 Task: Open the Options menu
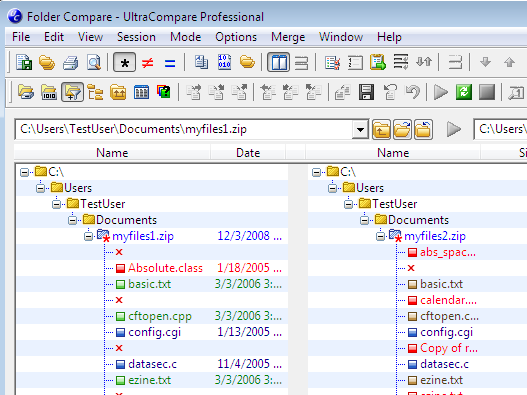(x=236, y=37)
